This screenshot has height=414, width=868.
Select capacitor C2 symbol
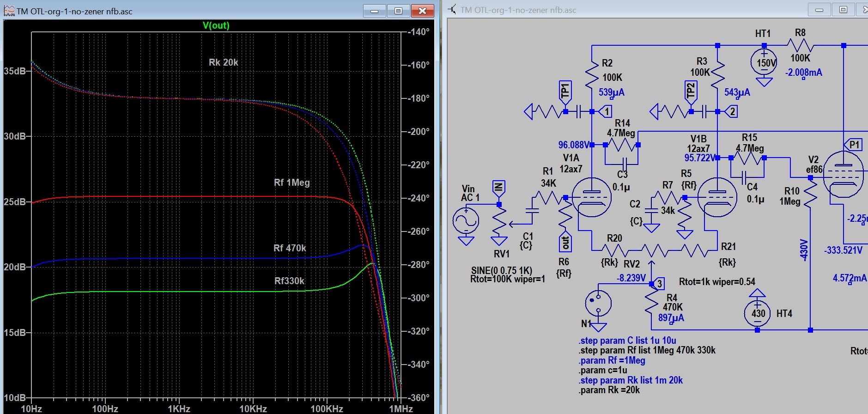pyautogui.click(x=651, y=210)
